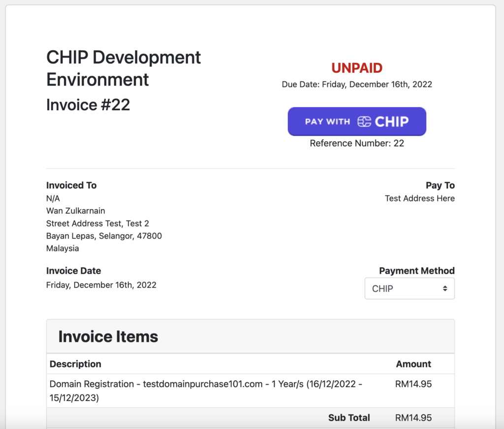Click the Sub Total label

(349, 418)
